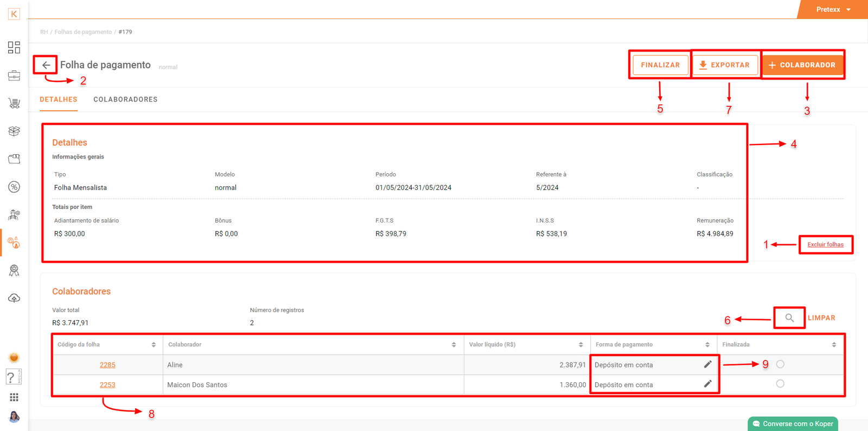Open the shopping cart sidebar icon

14,103
